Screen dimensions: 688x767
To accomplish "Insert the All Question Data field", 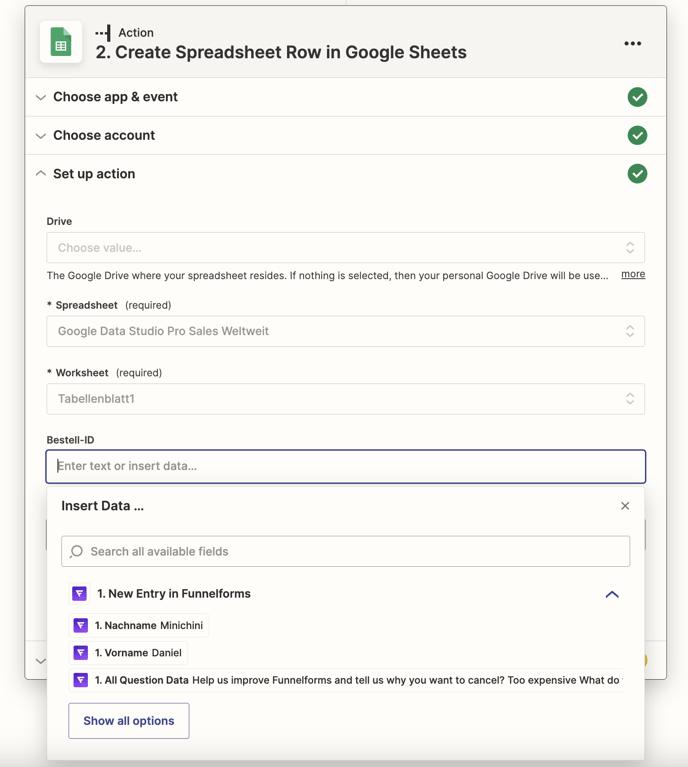I will 345,680.
